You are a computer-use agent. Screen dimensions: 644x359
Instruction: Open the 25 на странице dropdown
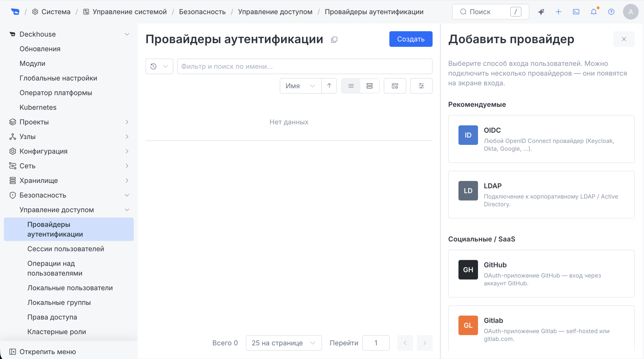[284, 343]
